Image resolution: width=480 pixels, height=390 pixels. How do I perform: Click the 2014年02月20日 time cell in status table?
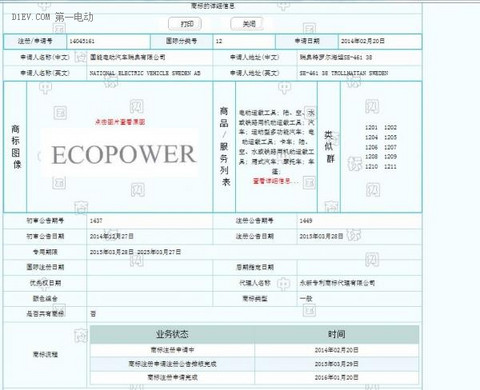[337, 350]
